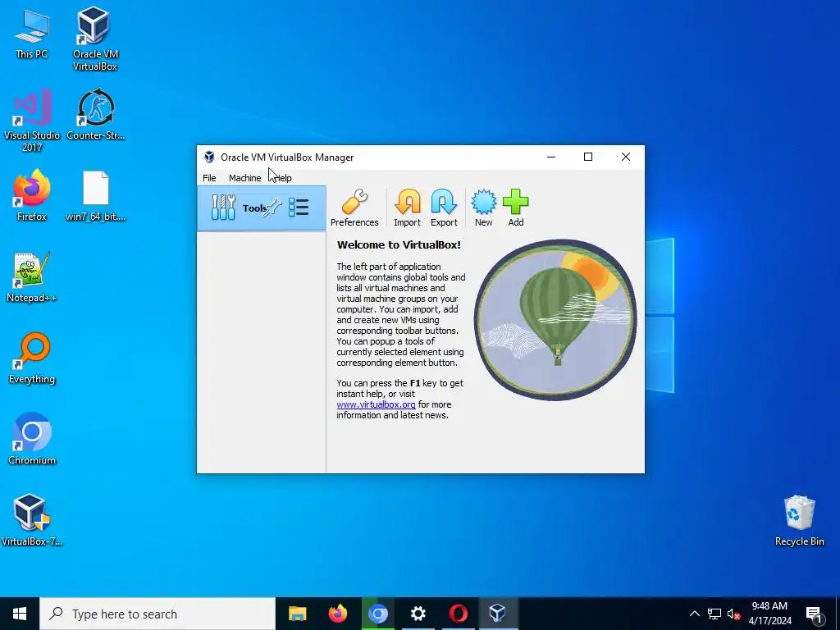Viewport: 840px width, 630px height.
Task: Add an existing virtual machine
Action: 516,208
